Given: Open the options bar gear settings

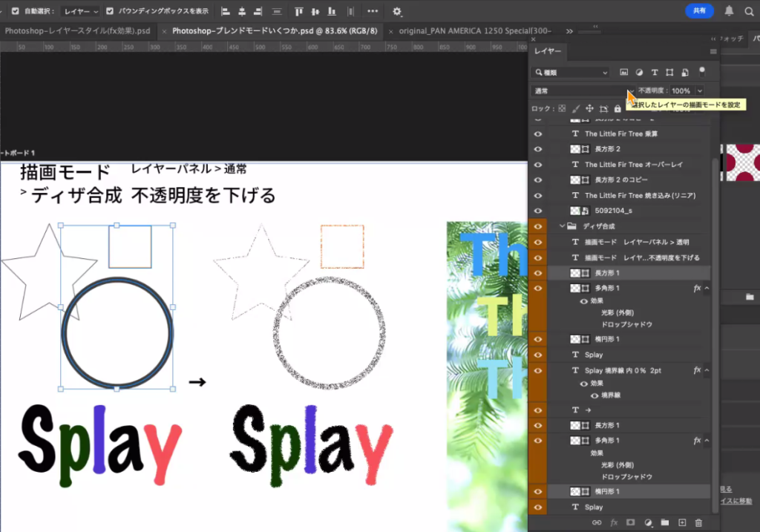Looking at the screenshot, I should 397,11.
